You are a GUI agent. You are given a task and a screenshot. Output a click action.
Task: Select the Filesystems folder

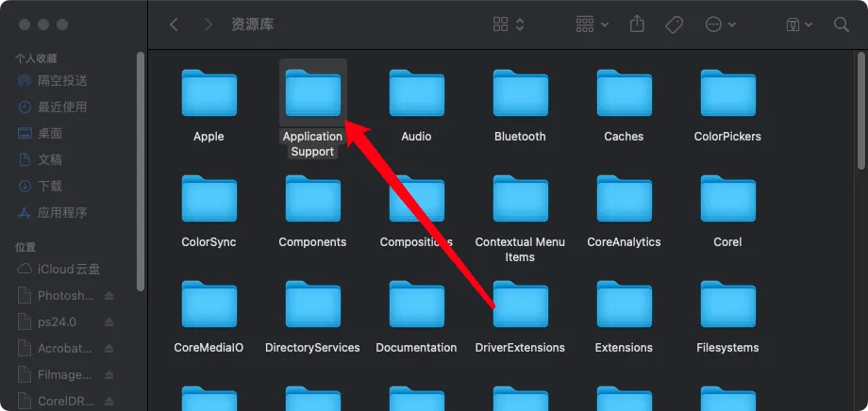(x=728, y=304)
